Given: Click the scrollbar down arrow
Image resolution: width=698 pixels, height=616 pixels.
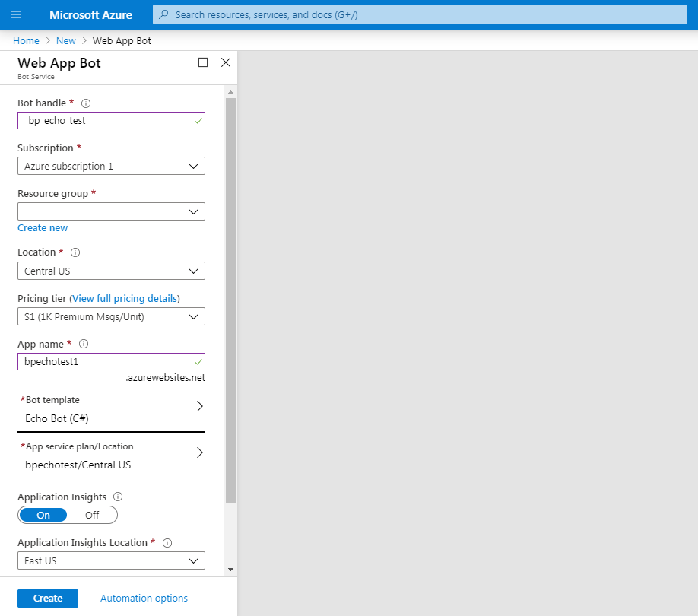Looking at the screenshot, I should (x=230, y=570).
